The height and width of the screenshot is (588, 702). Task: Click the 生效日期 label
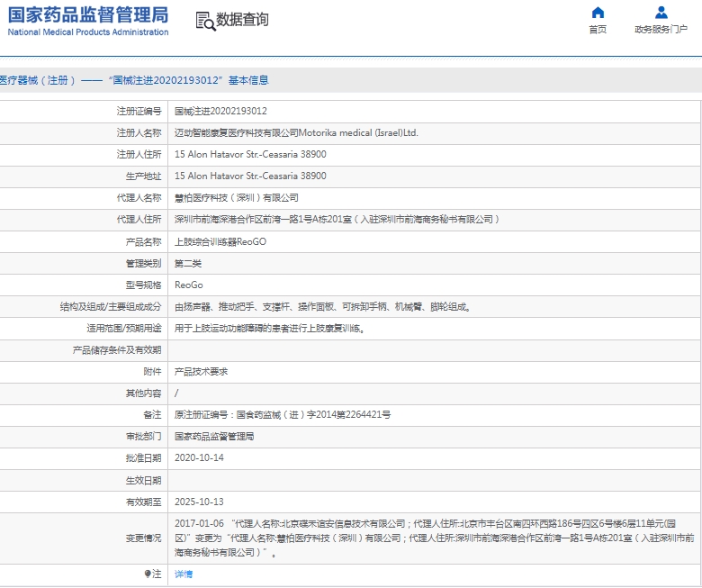143,481
